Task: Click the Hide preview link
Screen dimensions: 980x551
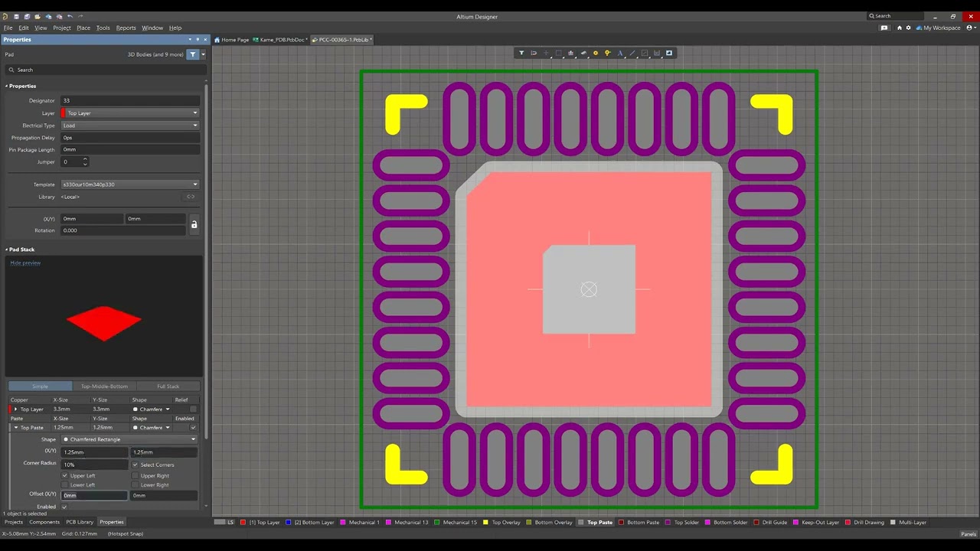Action: coord(25,262)
